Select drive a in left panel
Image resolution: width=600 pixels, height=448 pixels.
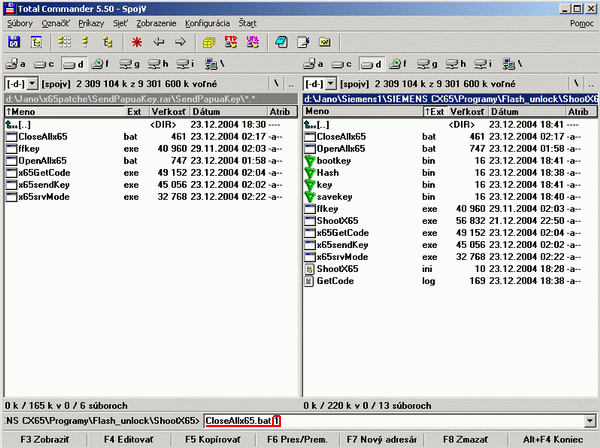pyautogui.click(x=16, y=64)
